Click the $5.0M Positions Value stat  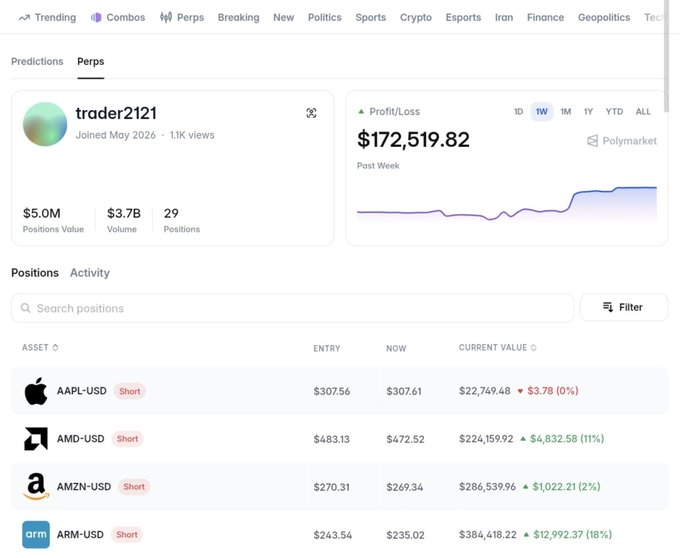53,220
